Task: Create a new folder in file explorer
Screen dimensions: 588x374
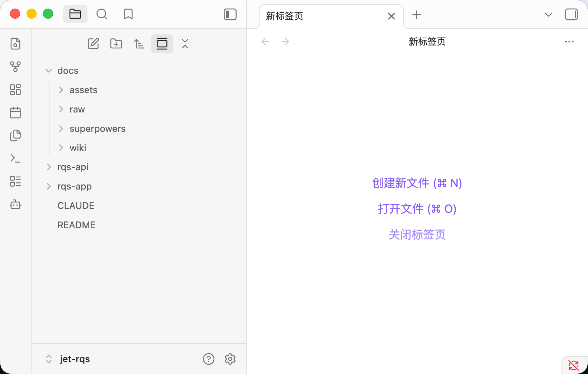Action: [x=116, y=44]
